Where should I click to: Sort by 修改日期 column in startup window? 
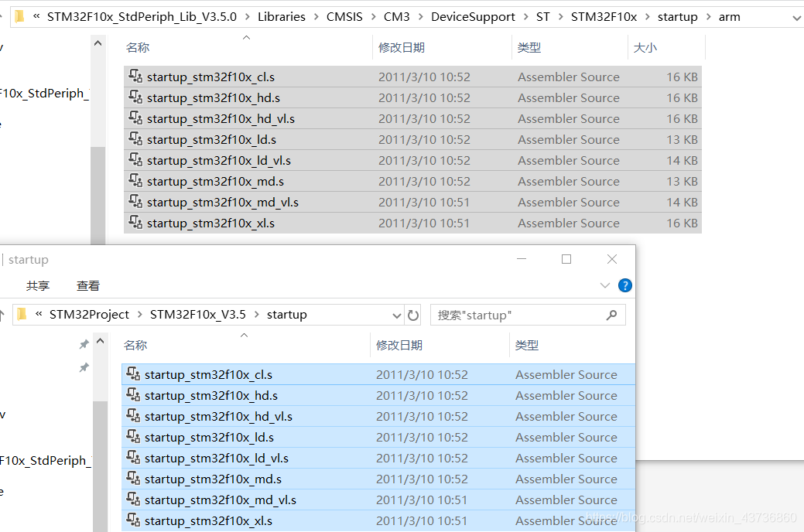399,346
